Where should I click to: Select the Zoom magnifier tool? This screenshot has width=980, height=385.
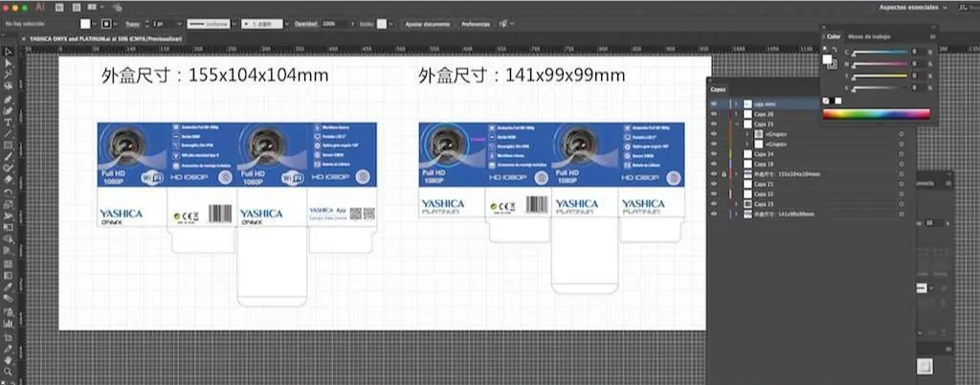pyautogui.click(x=8, y=370)
